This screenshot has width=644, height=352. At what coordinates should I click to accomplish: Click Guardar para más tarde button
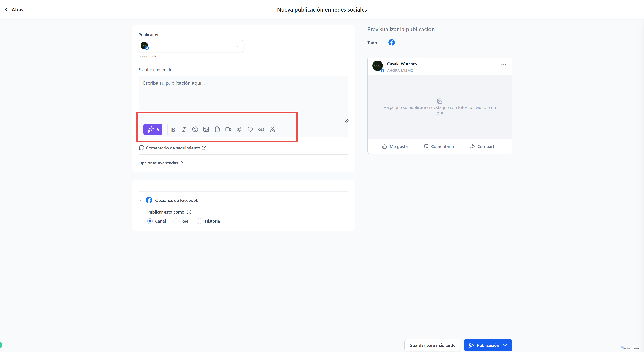(432, 345)
